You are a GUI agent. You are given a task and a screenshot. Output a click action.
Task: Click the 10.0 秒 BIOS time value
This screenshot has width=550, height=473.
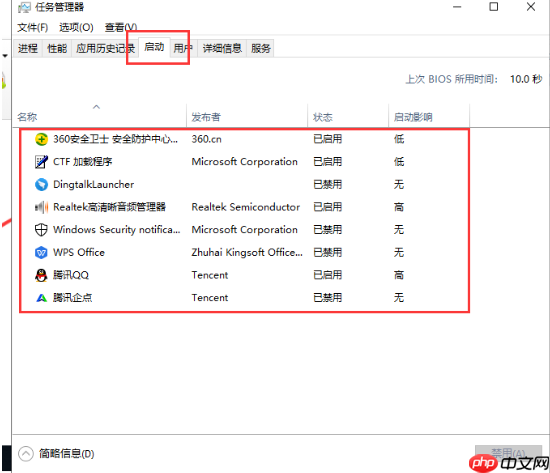[x=526, y=79]
